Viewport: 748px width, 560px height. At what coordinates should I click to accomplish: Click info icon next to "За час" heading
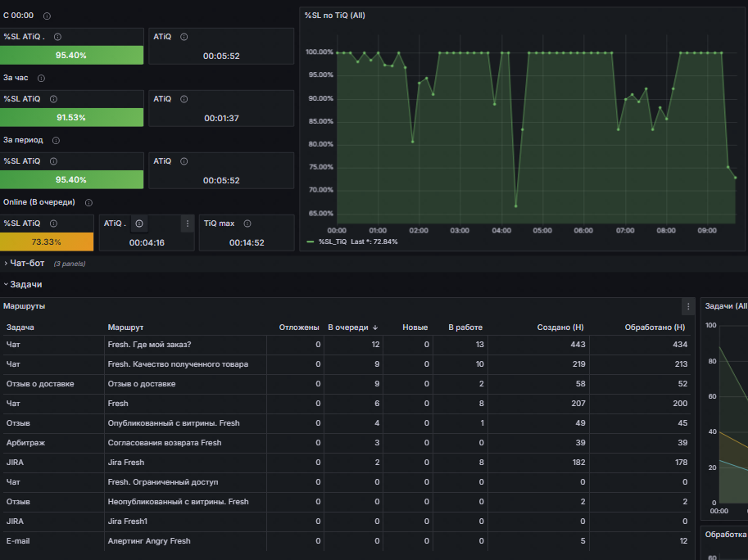click(x=41, y=79)
